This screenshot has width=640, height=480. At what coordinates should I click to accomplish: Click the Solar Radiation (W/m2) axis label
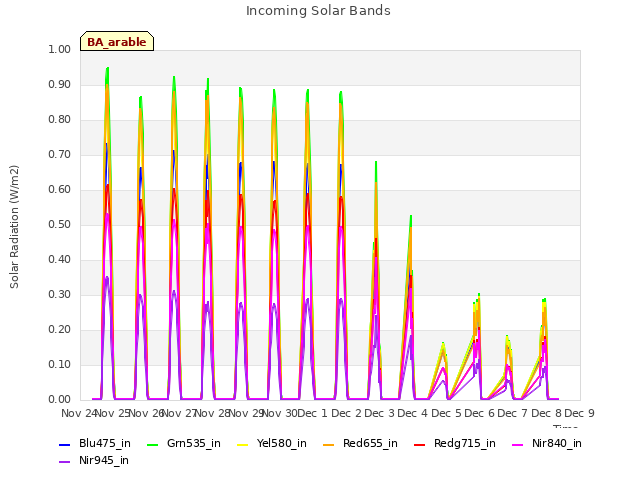[14, 227]
